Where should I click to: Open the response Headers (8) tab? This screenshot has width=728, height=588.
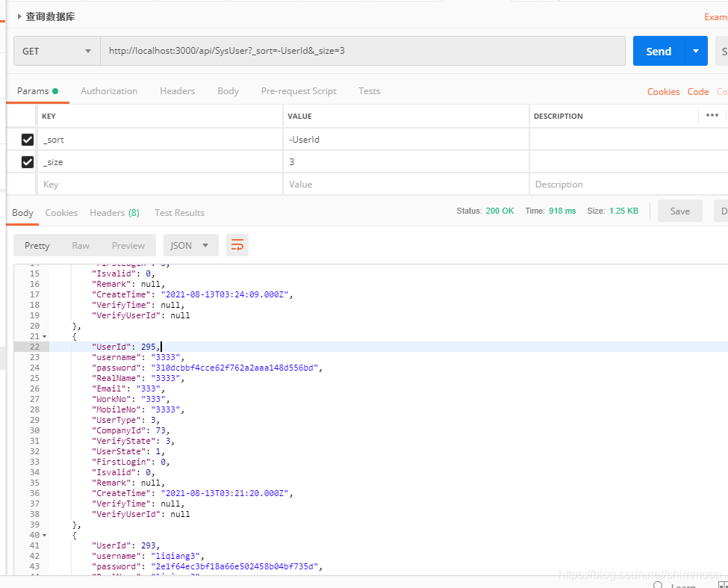pos(115,213)
